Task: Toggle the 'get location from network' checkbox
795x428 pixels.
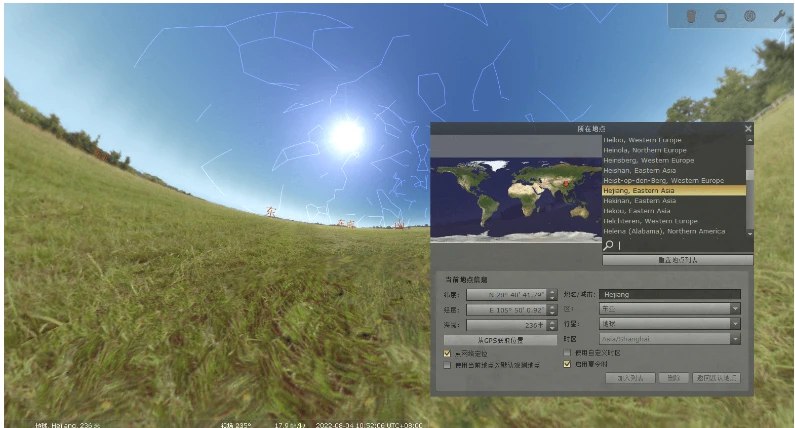Action: point(447,353)
